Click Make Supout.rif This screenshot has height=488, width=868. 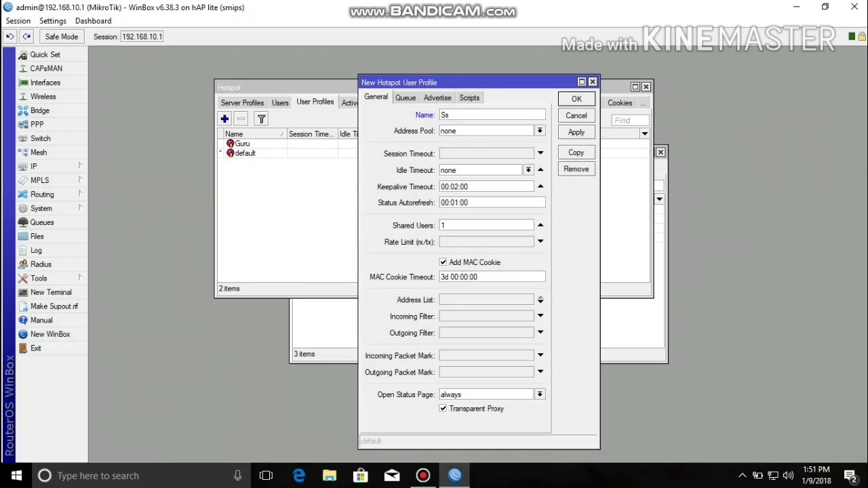click(x=54, y=306)
